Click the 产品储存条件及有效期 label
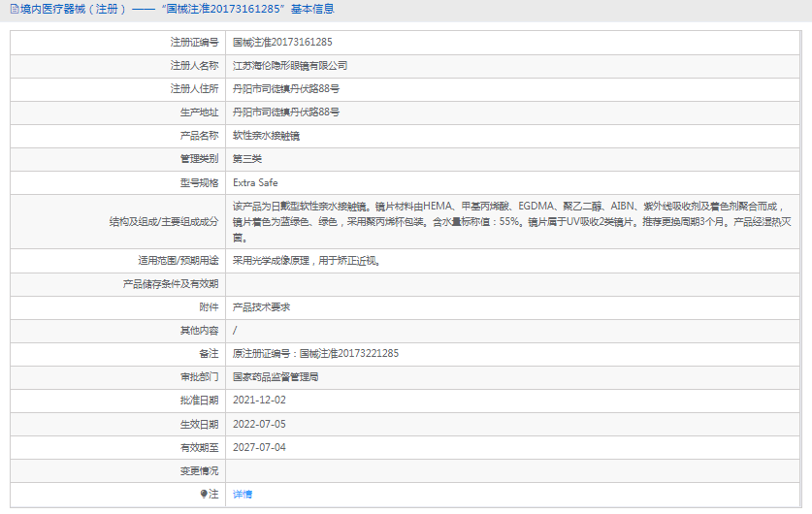The image size is (812, 514). pos(171,284)
